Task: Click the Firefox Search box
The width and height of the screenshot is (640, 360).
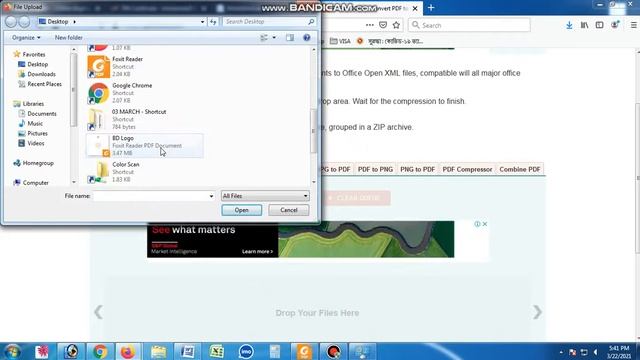Action: [469, 25]
